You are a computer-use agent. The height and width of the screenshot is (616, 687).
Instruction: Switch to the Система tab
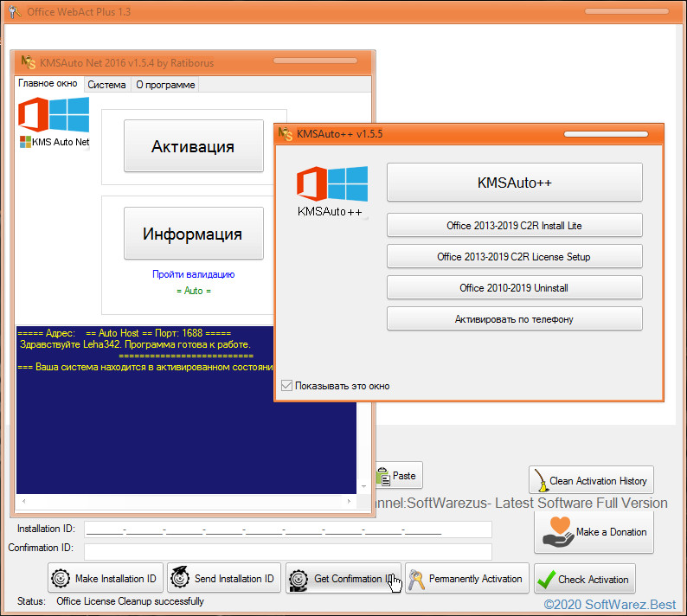(x=106, y=85)
